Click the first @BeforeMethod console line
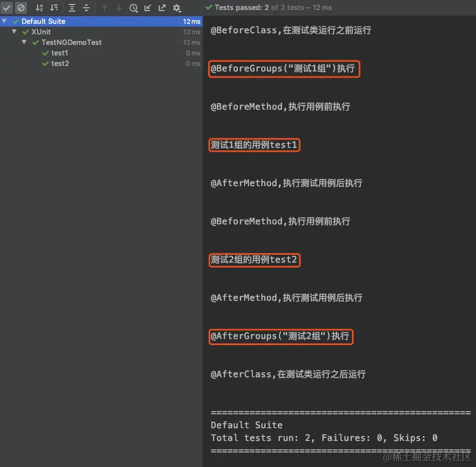The height and width of the screenshot is (467, 476). (x=280, y=107)
